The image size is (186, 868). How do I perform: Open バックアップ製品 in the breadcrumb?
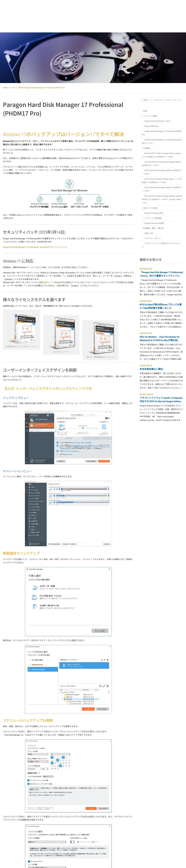tap(16, 88)
